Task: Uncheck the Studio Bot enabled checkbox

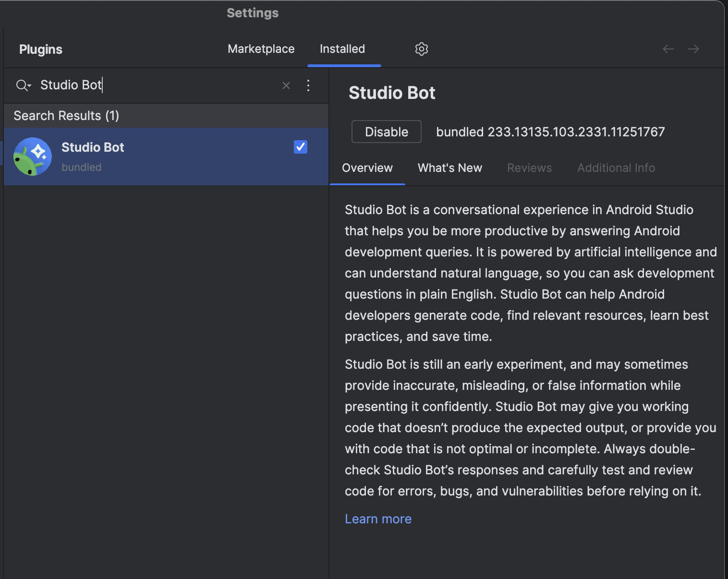Action: [301, 147]
